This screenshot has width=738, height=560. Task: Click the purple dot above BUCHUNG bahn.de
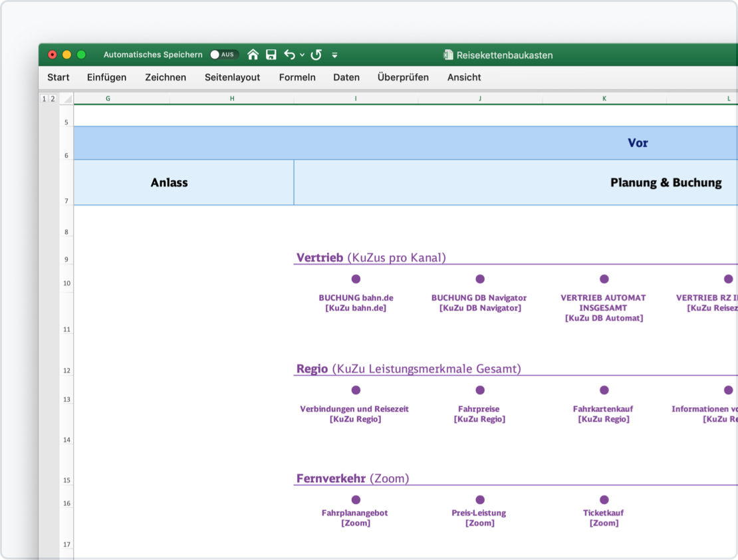(356, 279)
